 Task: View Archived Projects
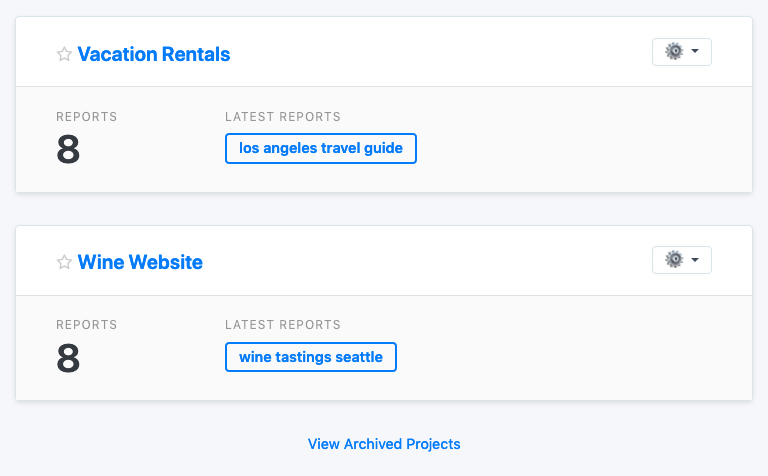(384, 444)
